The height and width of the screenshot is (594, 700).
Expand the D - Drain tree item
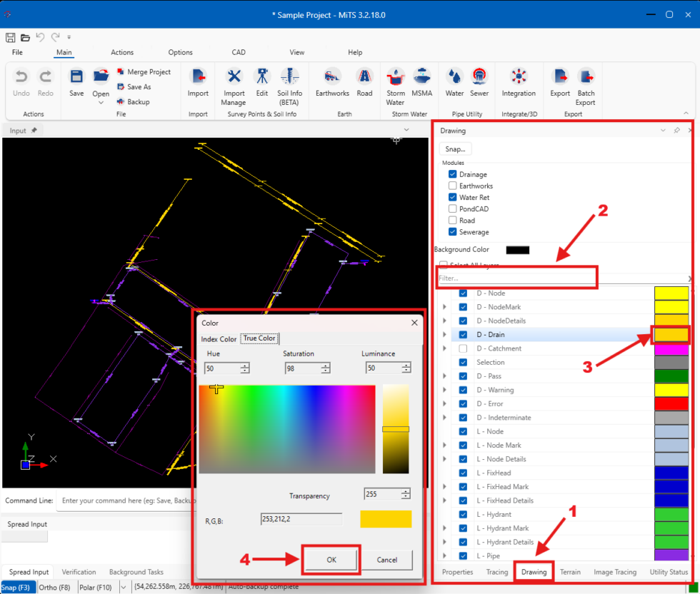446,334
